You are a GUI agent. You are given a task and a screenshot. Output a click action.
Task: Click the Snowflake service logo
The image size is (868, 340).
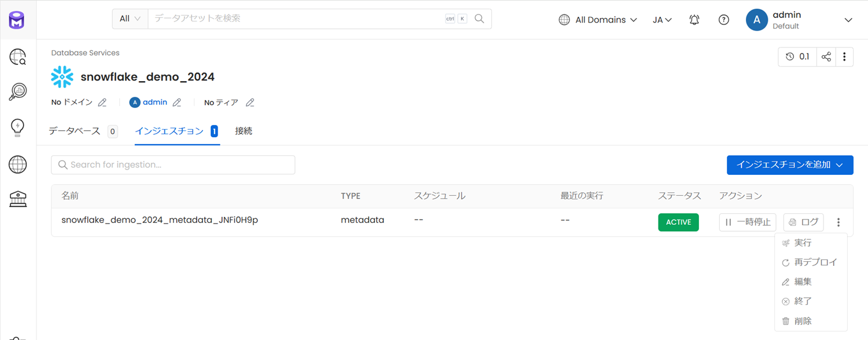[62, 76]
